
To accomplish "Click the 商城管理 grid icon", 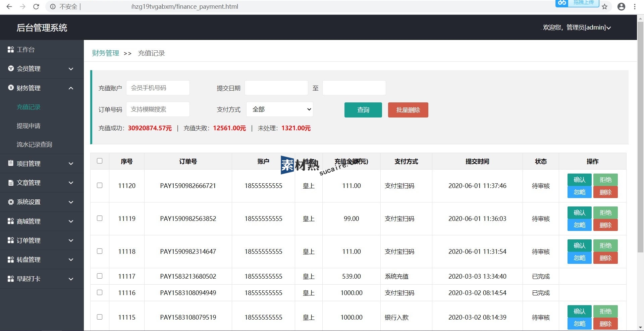I will coord(11,221).
